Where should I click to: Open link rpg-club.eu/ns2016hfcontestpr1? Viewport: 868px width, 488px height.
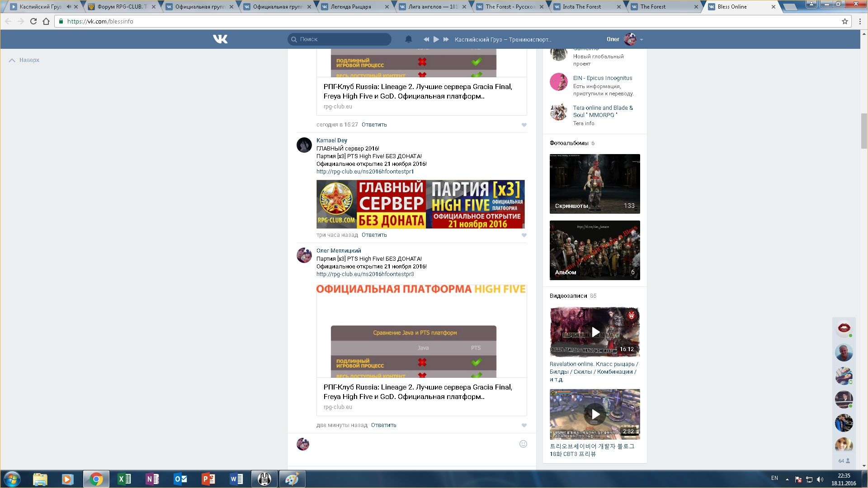click(365, 172)
